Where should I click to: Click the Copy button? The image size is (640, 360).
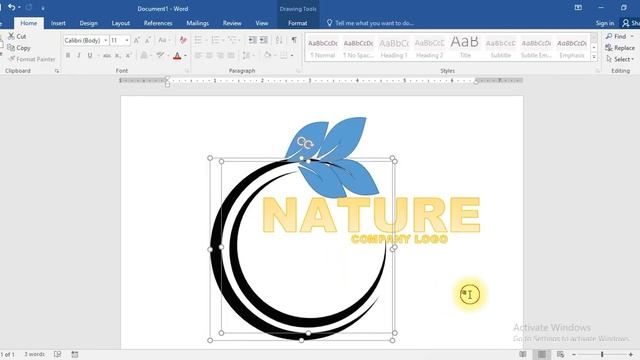click(x=19, y=48)
